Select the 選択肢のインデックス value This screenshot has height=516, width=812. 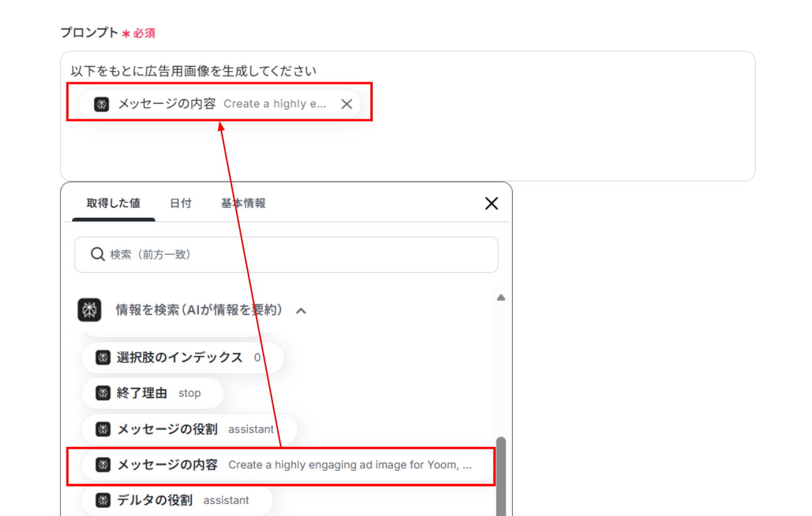tap(183, 358)
